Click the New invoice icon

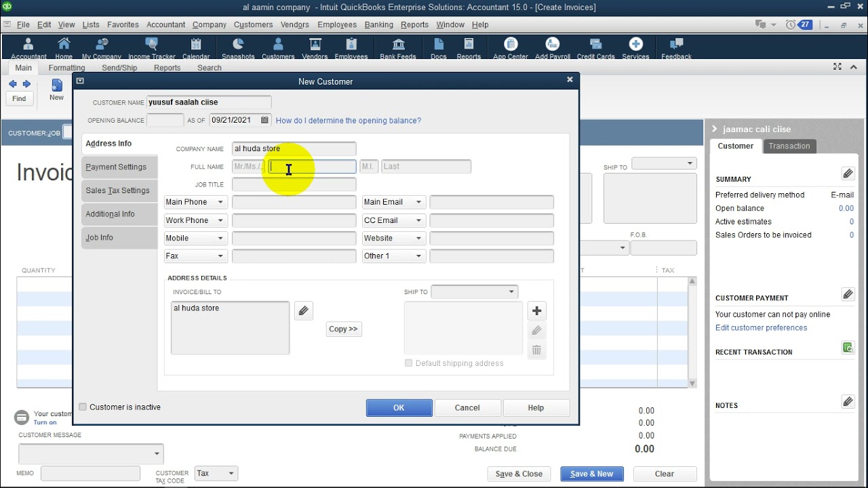56,89
